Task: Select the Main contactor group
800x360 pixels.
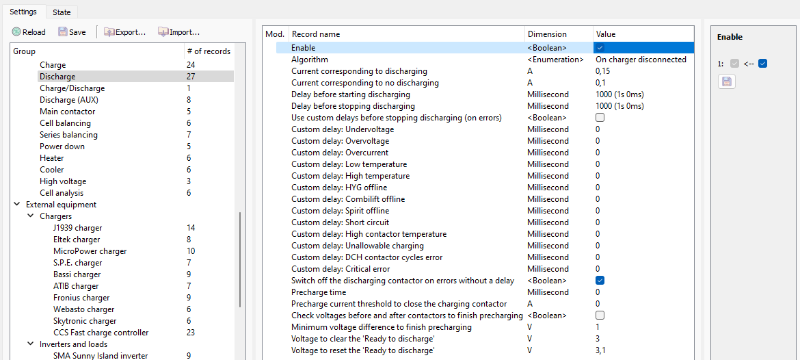Action: click(67, 111)
